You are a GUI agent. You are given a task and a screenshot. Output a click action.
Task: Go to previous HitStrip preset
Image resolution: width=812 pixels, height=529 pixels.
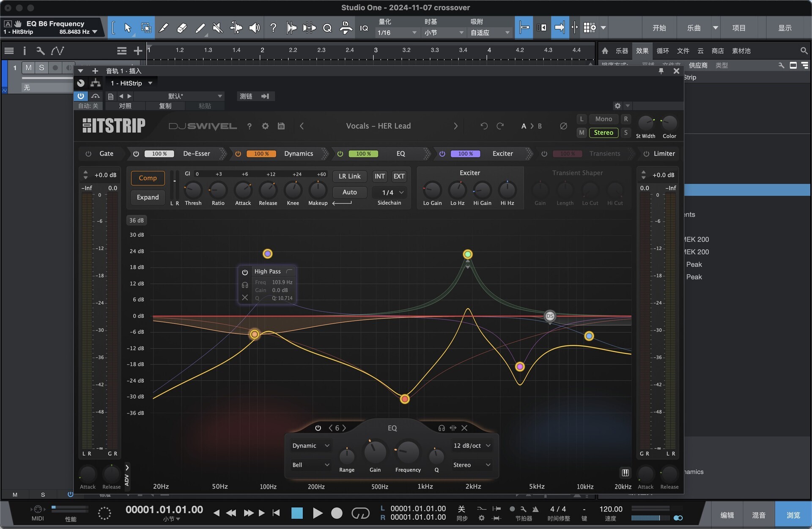click(302, 126)
